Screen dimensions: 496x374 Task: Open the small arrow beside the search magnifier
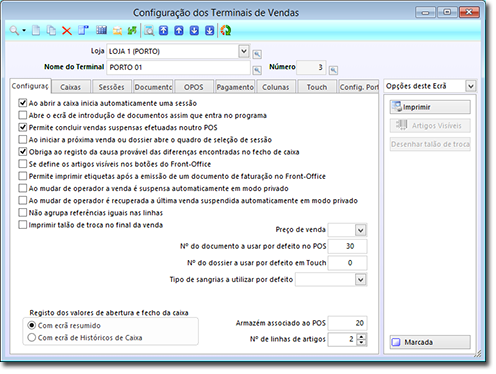click(24, 31)
